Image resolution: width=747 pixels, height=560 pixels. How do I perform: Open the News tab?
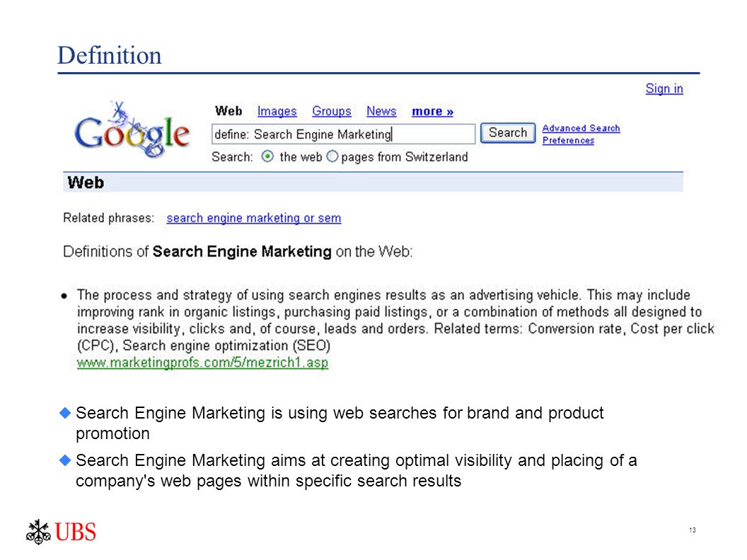pos(381,112)
